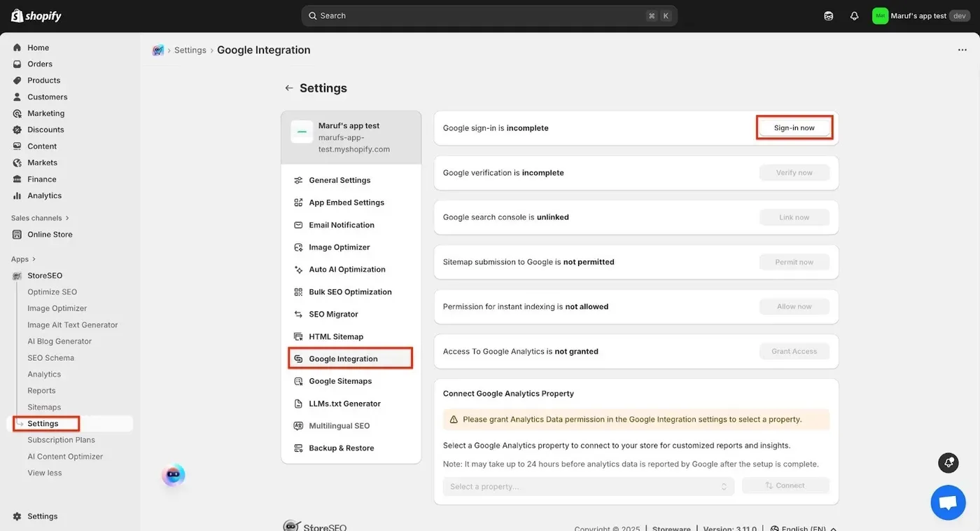
Task: Click the Markets globe icon
Action: click(x=17, y=163)
